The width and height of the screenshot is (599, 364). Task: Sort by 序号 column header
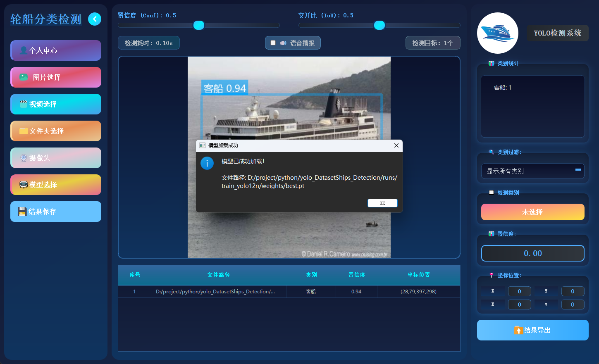click(x=135, y=275)
